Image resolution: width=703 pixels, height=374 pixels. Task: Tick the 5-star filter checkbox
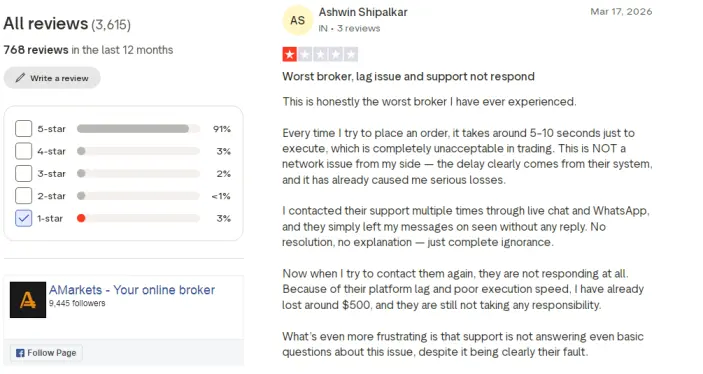tap(23, 129)
